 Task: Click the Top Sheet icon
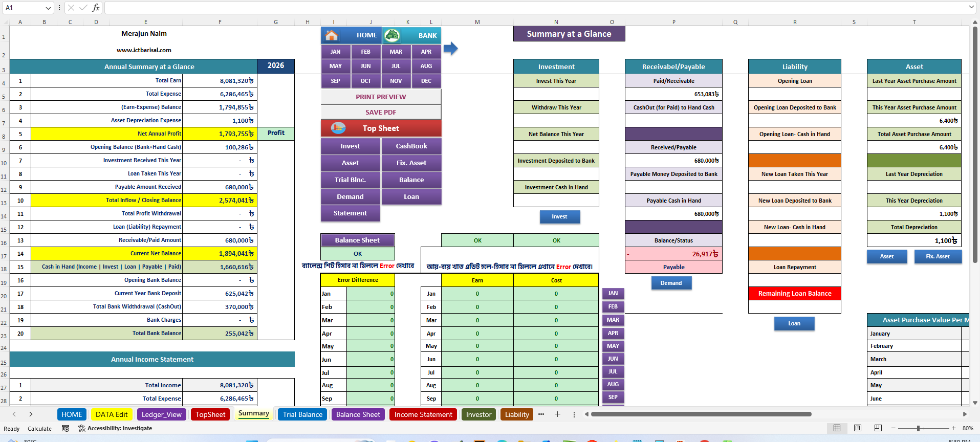[x=338, y=128]
